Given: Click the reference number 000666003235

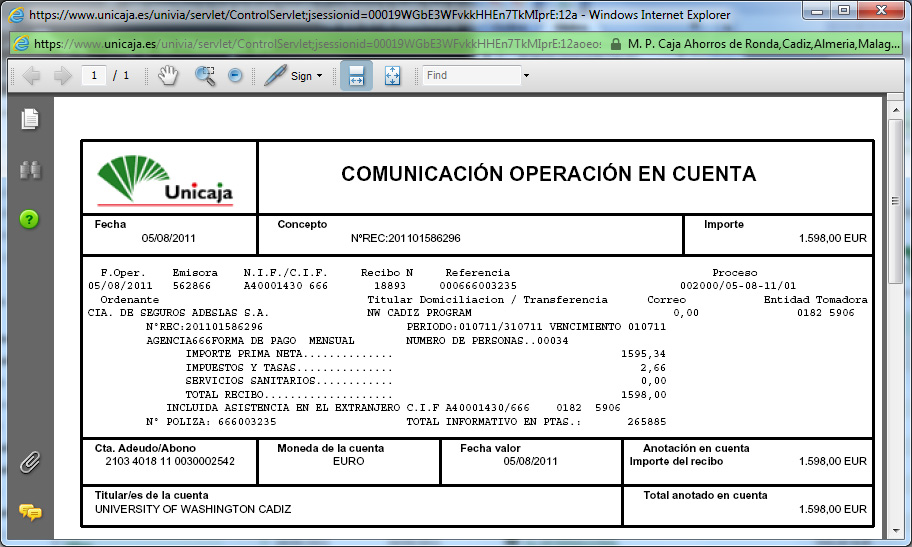Looking at the screenshot, I should tap(478, 286).
